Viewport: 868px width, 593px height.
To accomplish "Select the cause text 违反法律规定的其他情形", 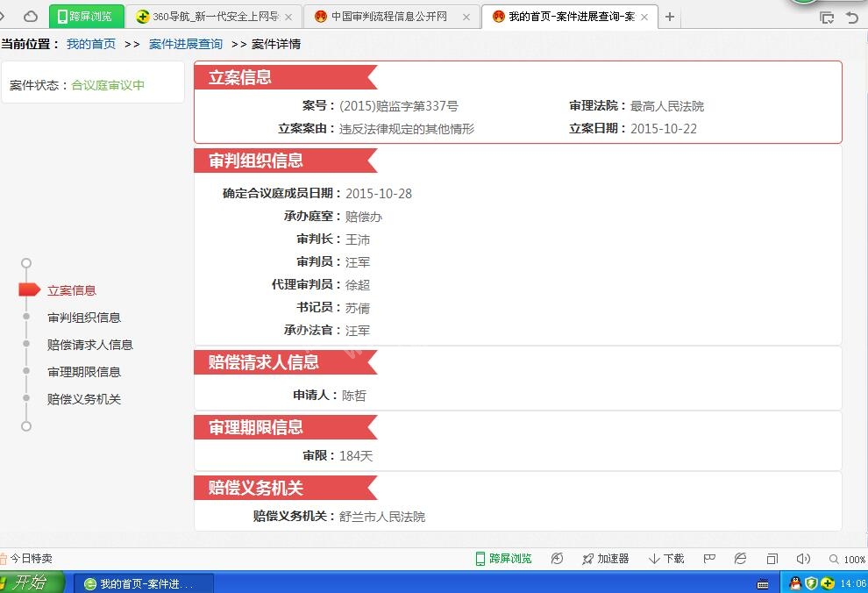I will tap(407, 128).
